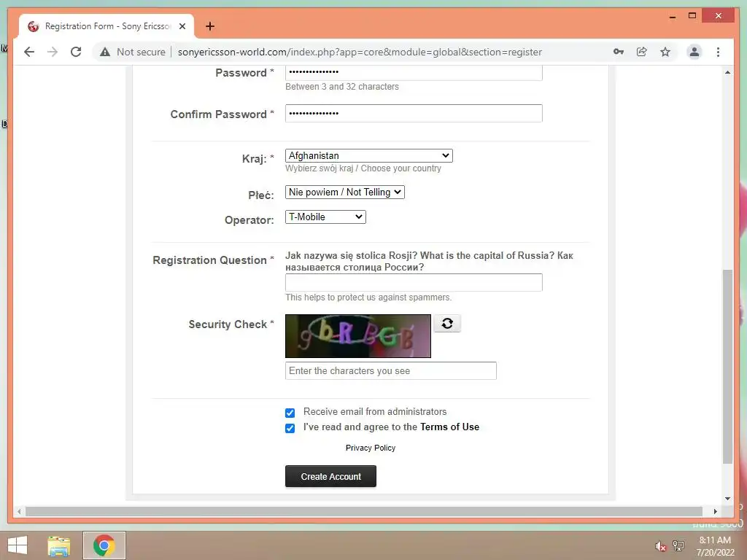The image size is (747, 560).
Task: Click the scroll up arrow
Action: point(727,72)
